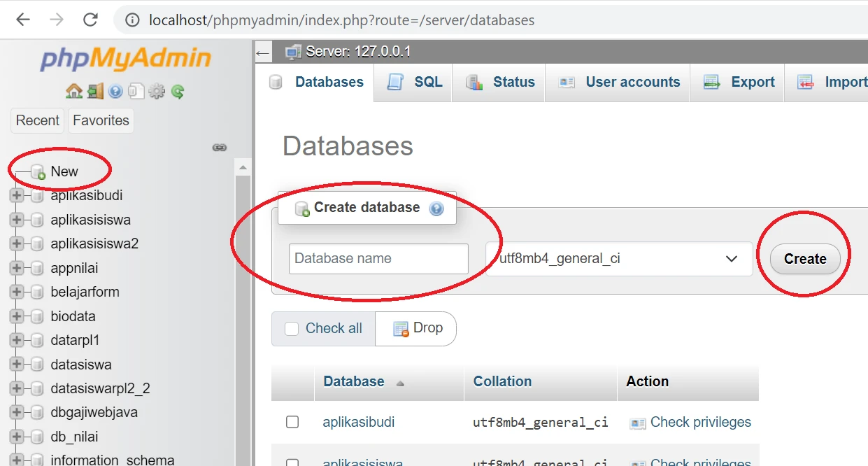Click the Create button
The width and height of the screenshot is (868, 466).
804,259
